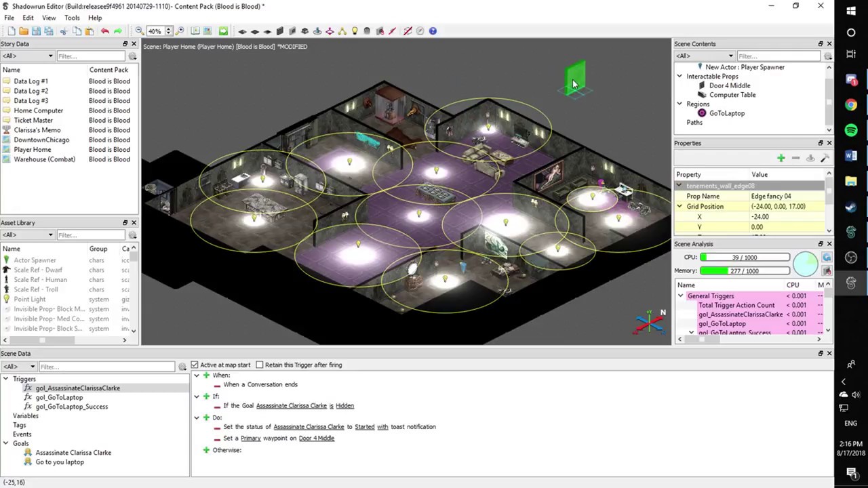Open Asset Library All filter dropdown

pos(27,235)
